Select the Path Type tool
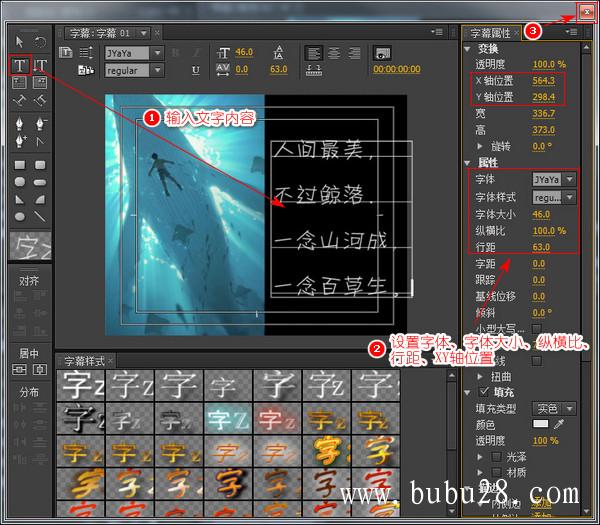 pos(20,101)
